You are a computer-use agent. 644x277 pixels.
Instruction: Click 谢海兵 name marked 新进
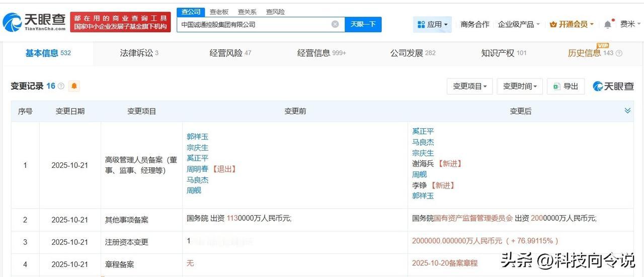(x=423, y=163)
